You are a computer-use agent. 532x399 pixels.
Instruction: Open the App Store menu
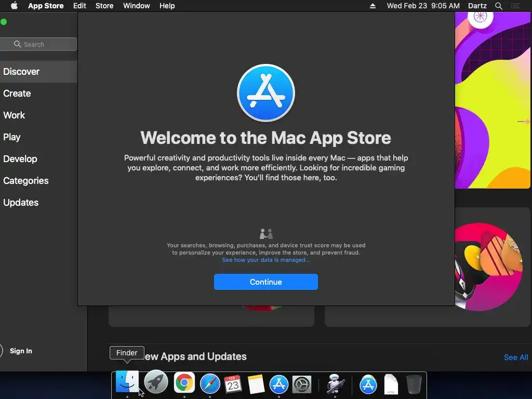46,6
